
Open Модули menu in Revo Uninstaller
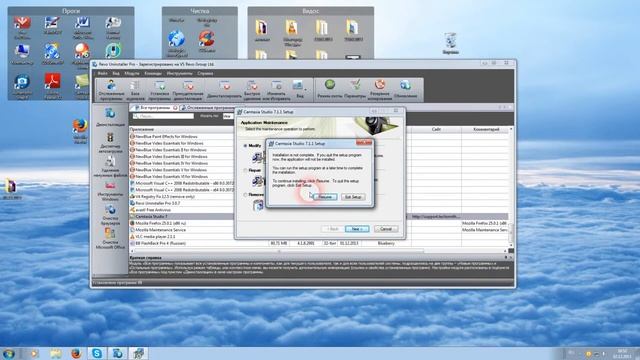(132, 73)
